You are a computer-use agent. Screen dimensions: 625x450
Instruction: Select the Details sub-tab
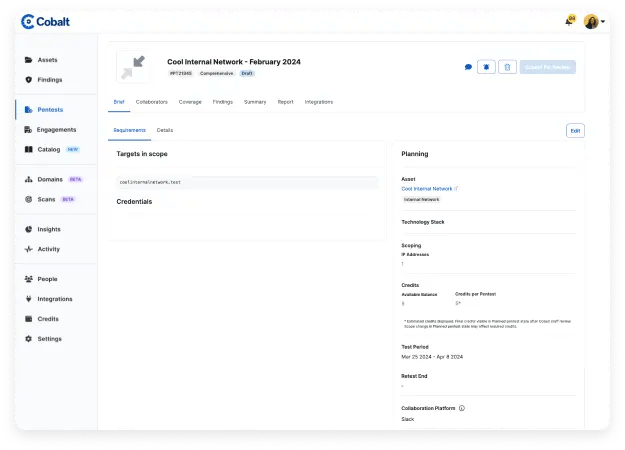165,130
